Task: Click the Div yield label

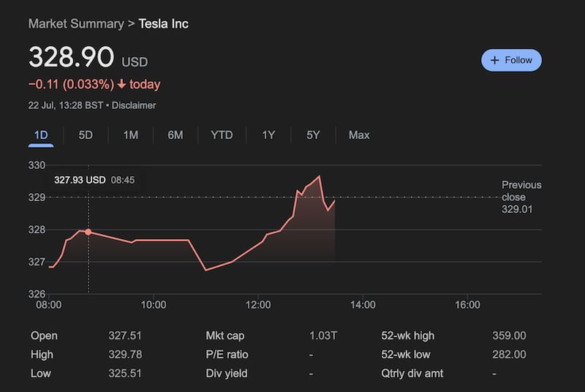Action: pos(227,374)
